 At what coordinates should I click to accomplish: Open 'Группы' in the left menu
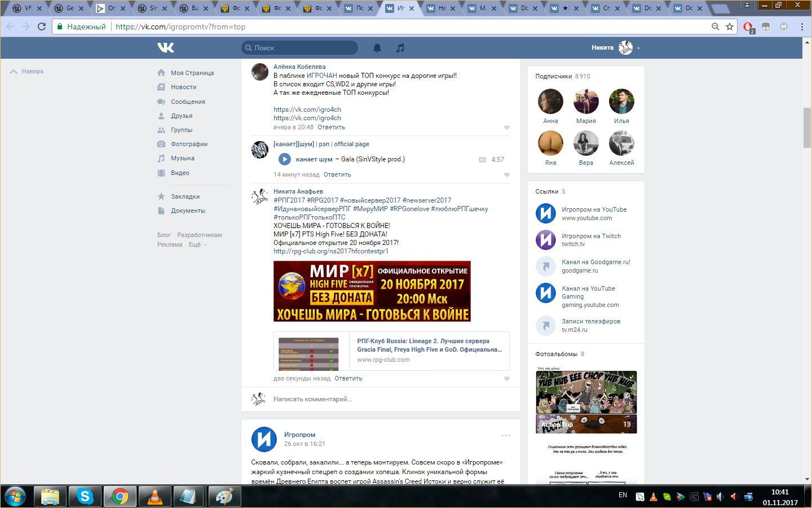click(x=182, y=130)
